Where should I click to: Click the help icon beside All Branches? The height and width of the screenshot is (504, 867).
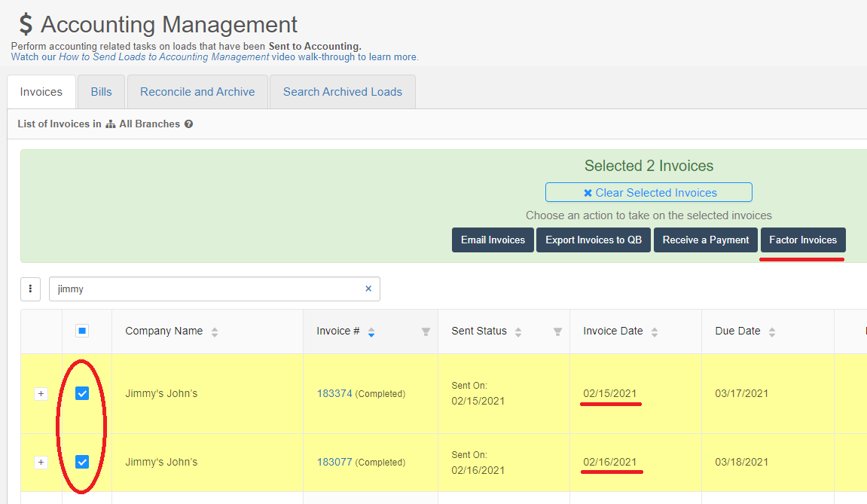point(188,124)
